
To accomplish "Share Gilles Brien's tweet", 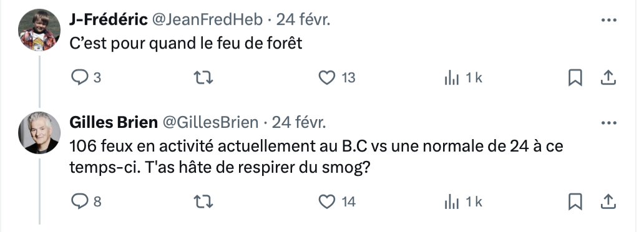I will (x=608, y=201).
